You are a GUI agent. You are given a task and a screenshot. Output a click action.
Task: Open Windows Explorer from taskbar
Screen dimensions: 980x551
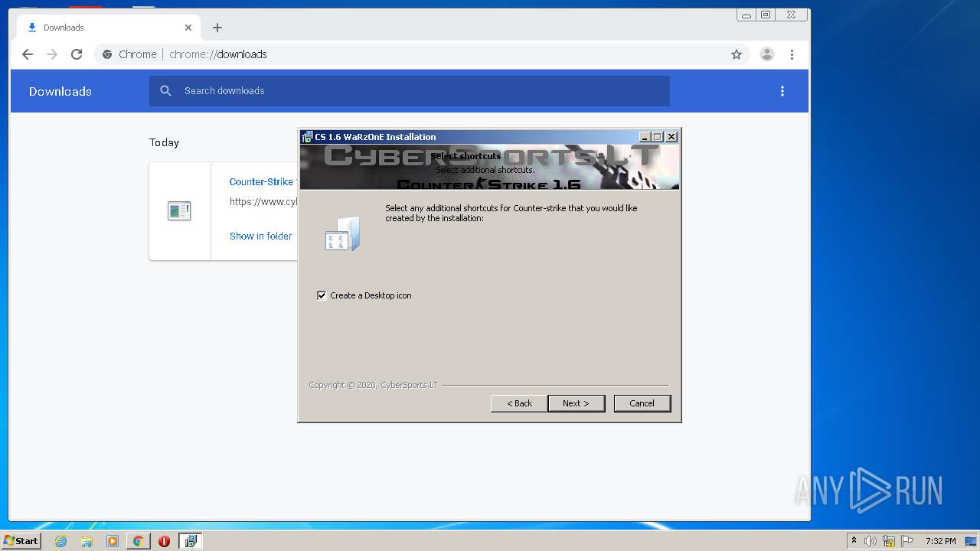[x=87, y=541]
